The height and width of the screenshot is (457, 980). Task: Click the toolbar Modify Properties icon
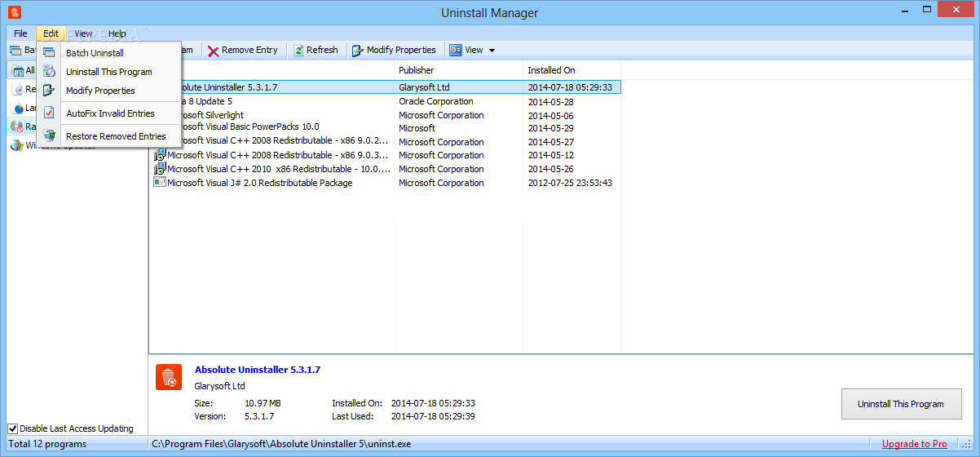(358, 50)
